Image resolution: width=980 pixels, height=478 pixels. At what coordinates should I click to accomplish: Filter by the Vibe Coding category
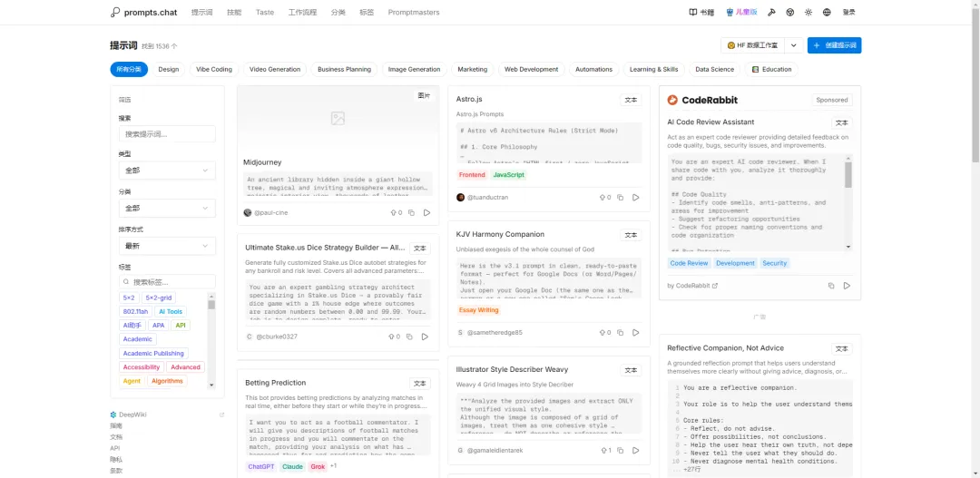(214, 69)
